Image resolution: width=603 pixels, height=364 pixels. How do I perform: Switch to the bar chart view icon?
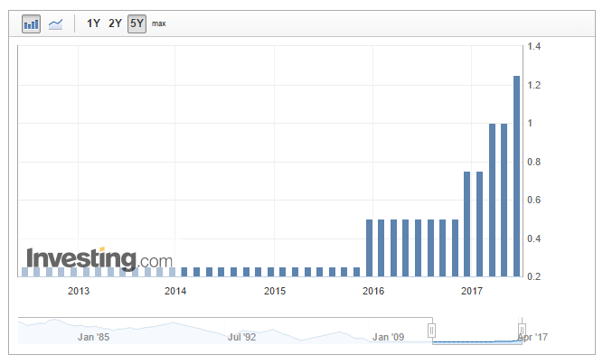(32, 23)
